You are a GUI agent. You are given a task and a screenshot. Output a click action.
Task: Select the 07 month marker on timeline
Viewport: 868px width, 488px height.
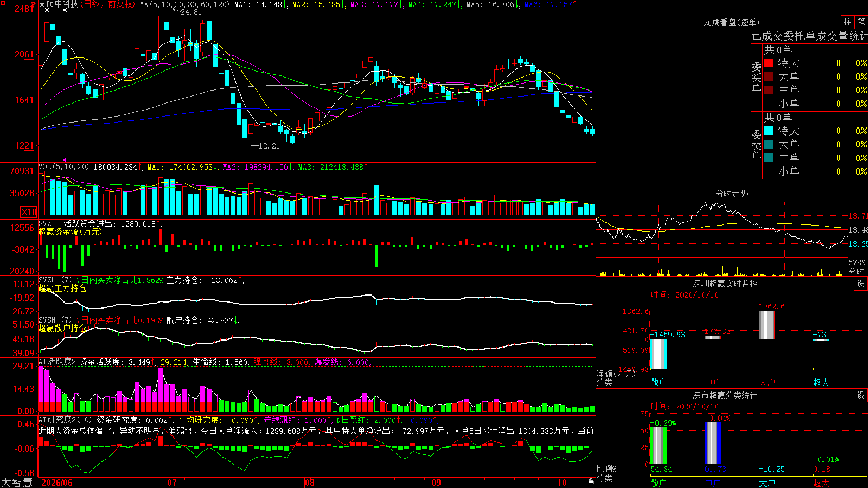pos(172,483)
